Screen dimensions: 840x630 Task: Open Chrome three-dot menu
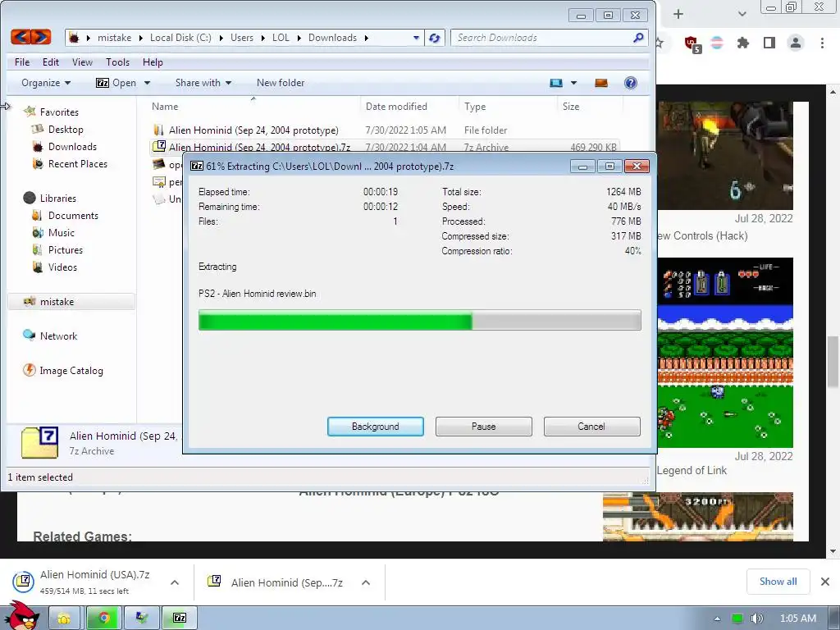click(822, 43)
